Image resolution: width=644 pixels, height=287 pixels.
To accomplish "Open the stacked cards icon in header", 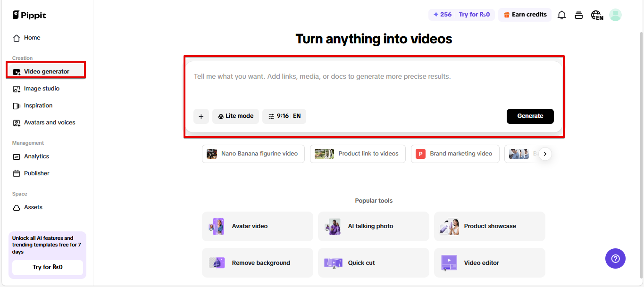I will coord(579,15).
